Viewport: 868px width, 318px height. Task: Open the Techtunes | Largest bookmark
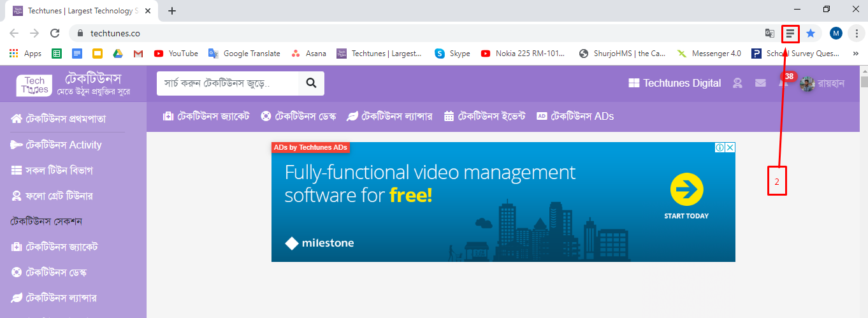pyautogui.click(x=379, y=54)
